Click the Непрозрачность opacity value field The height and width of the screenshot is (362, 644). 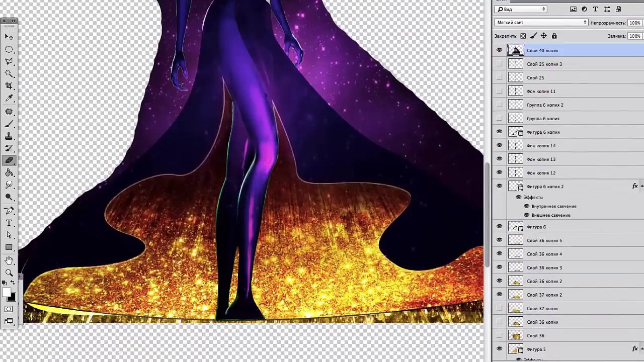[x=635, y=23]
